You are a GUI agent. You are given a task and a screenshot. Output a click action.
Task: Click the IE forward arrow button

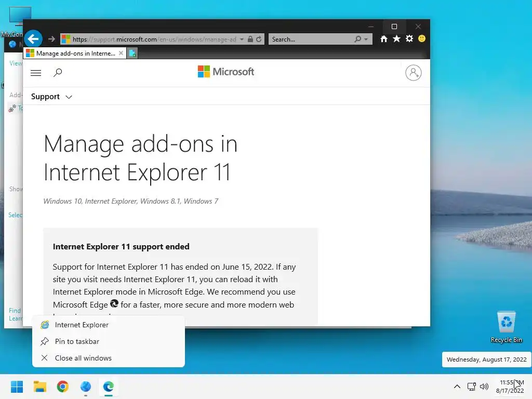click(x=51, y=39)
